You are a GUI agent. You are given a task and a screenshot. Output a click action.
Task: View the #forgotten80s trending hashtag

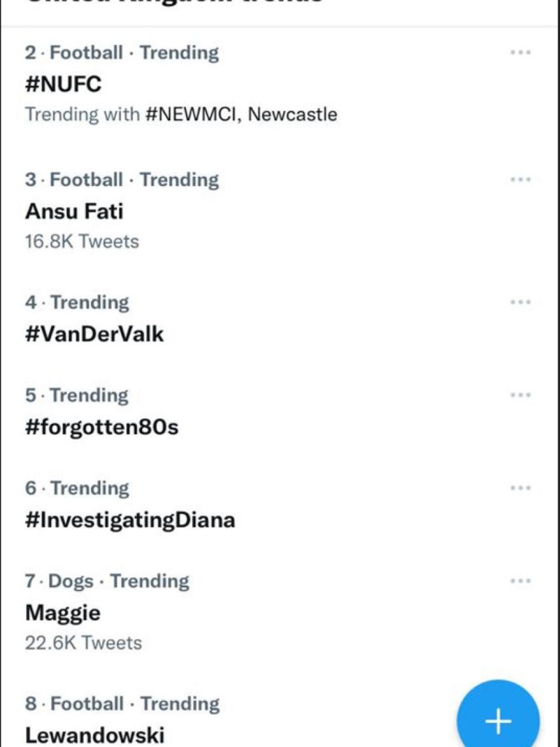coord(102,427)
